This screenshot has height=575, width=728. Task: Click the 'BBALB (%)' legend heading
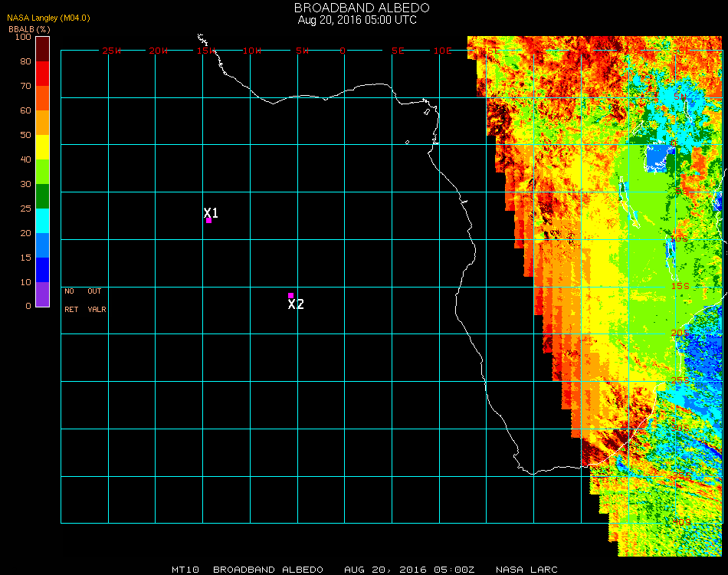[29, 29]
